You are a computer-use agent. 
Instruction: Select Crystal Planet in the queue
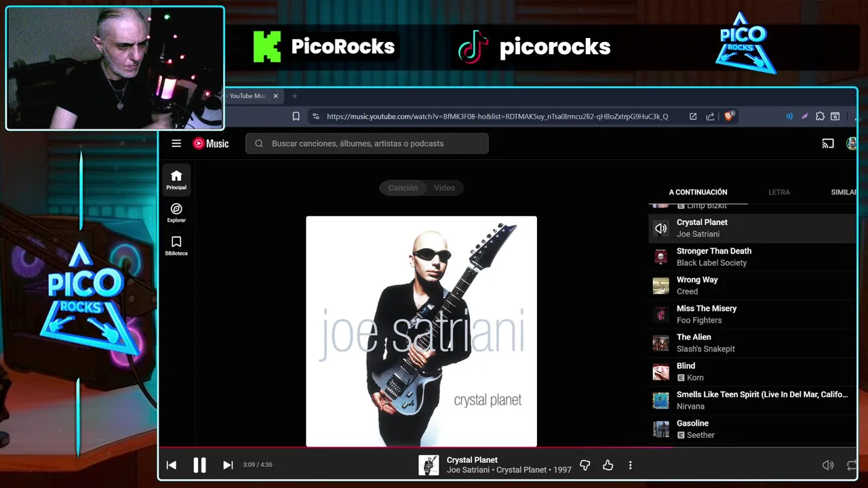tap(753, 228)
